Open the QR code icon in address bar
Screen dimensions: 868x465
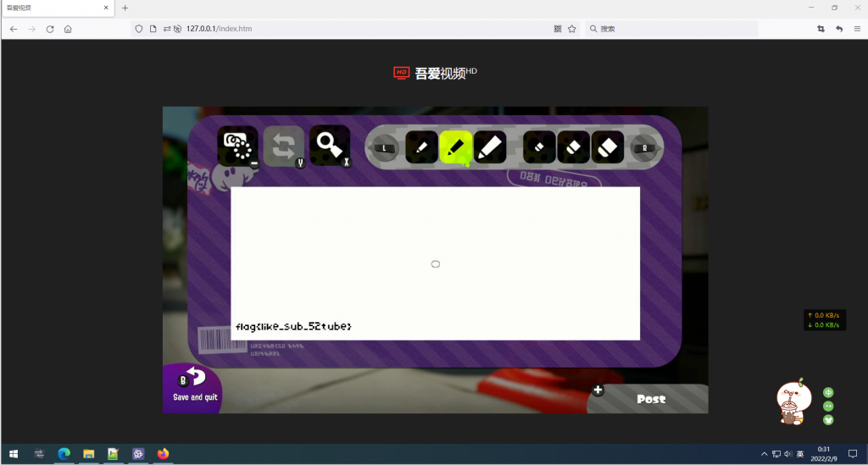tap(558, 29)
